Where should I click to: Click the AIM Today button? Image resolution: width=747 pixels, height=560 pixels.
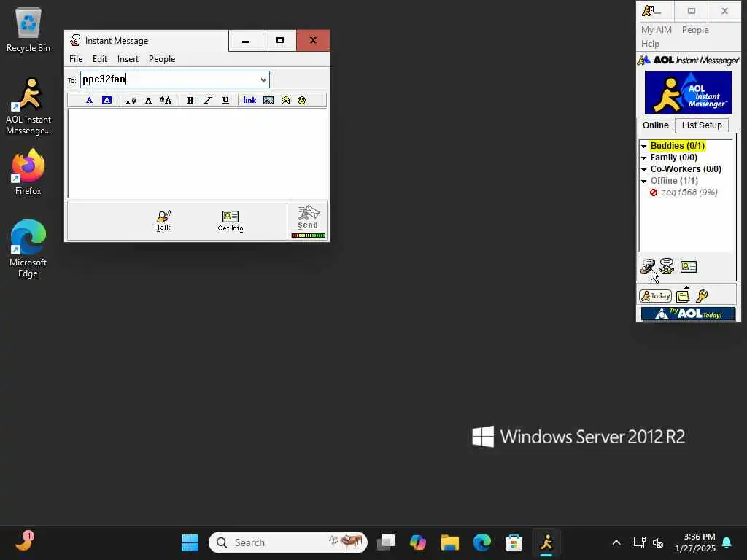click(x=656, y=296)
